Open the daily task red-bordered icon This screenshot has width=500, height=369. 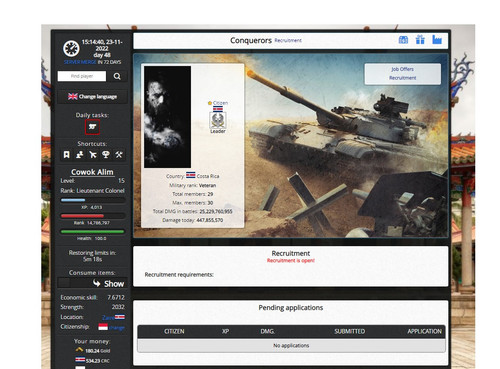[92, 127]
